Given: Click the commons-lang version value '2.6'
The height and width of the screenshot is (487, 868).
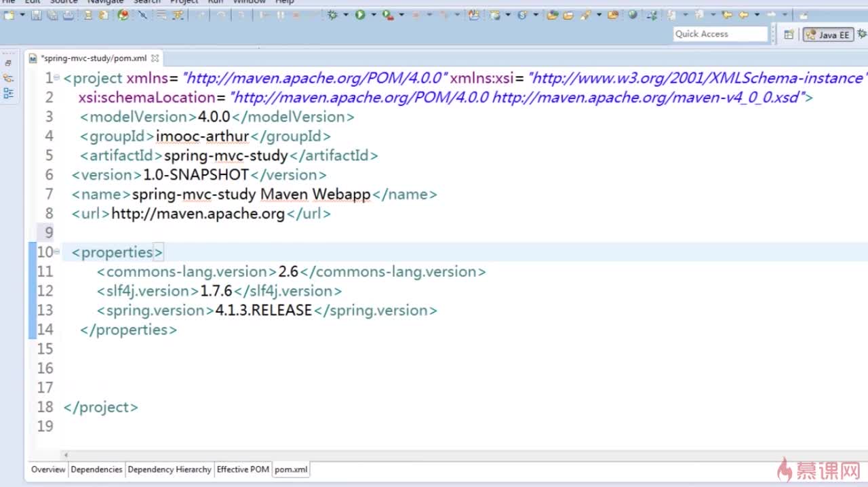Looking at the screenshot, I should (x=288, y=271).
